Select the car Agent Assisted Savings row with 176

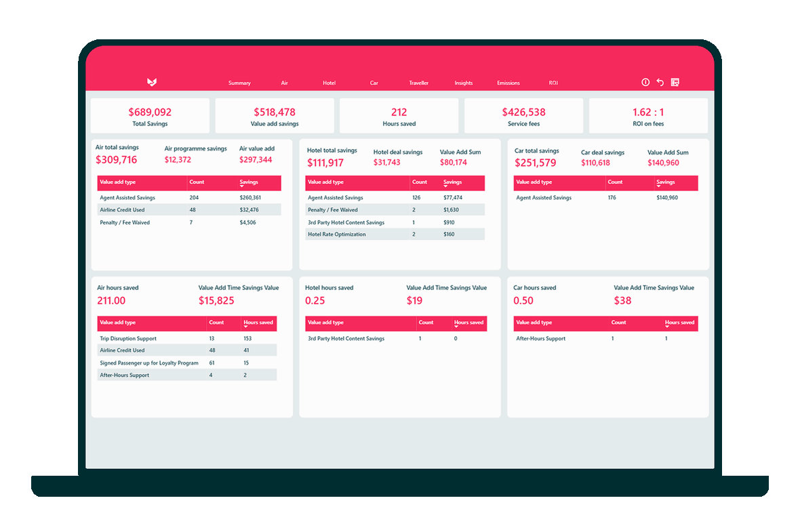605,198
